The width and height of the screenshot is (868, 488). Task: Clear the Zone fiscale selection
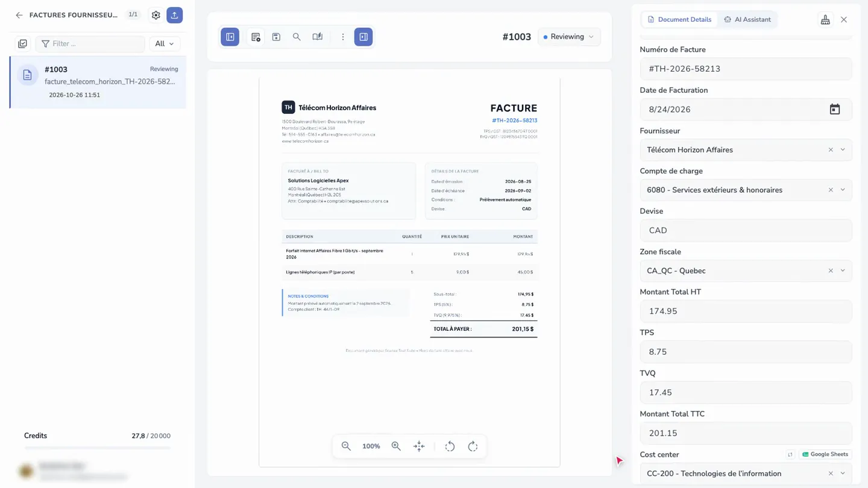(x=831, y=271)
